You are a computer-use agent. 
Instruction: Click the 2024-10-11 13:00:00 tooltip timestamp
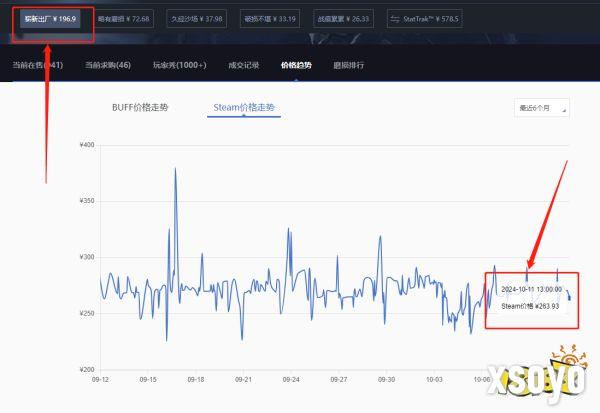coord(532,289)
